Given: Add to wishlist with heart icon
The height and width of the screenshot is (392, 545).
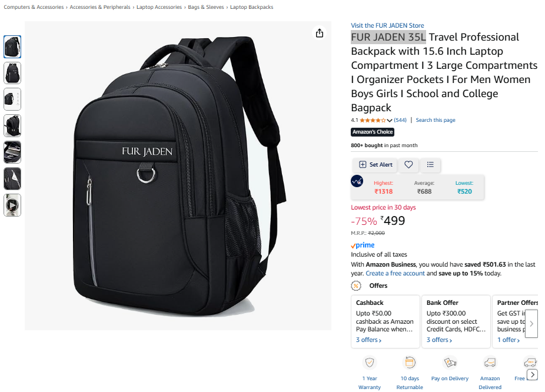Looking at the screenshot, I should (x=408, y=165).
